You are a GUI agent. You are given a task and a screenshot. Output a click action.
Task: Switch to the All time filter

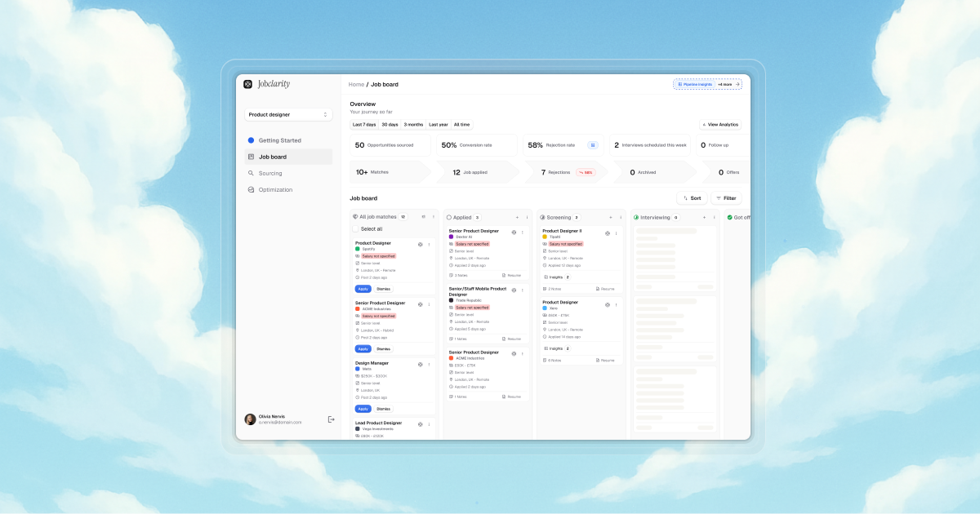tap(461, 124)
